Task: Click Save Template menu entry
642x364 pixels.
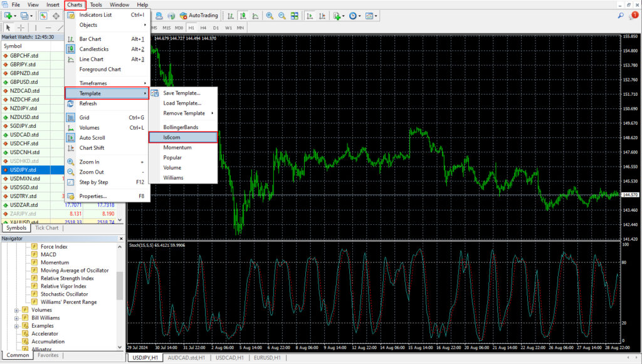Action: [x=184, y=93]
